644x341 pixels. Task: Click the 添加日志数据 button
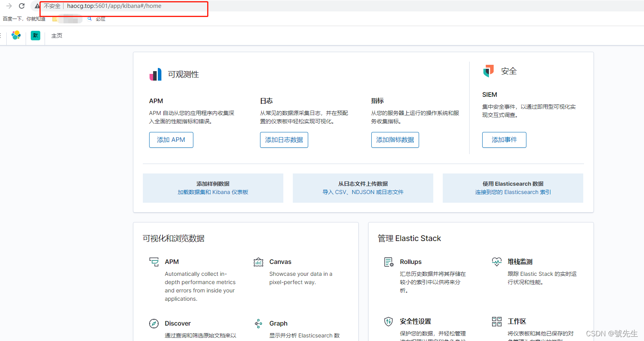[x=284, y=140]
